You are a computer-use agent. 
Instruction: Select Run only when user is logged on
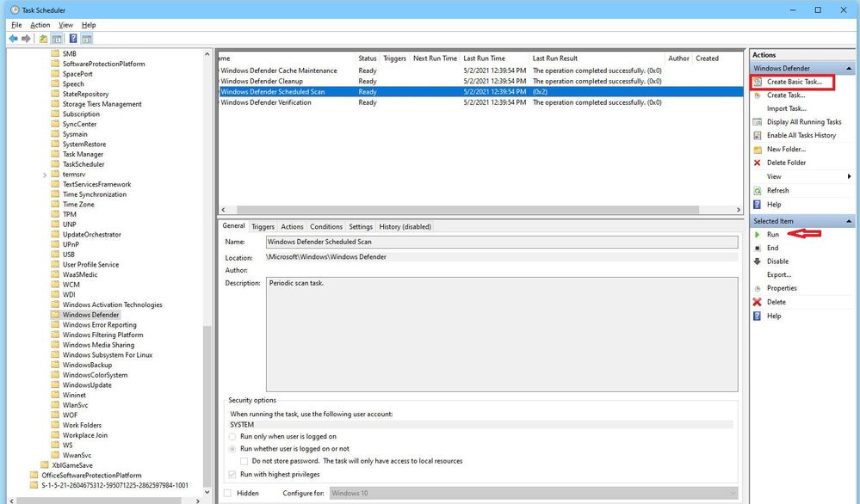point(232,437)
